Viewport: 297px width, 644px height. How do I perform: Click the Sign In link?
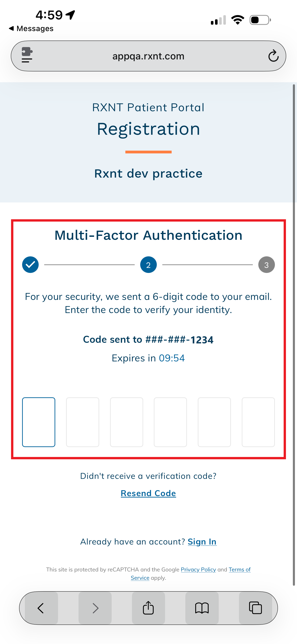click(x=202, y=542)
